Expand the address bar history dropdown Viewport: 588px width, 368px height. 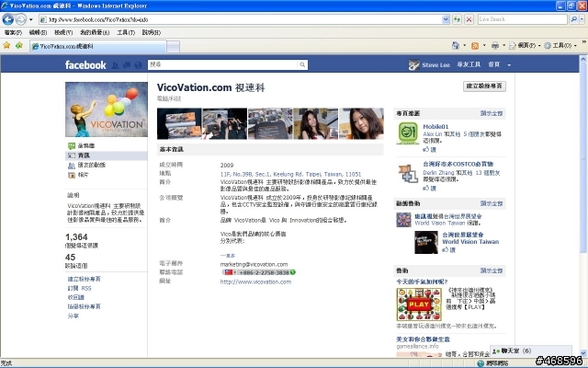coord(446,19)
